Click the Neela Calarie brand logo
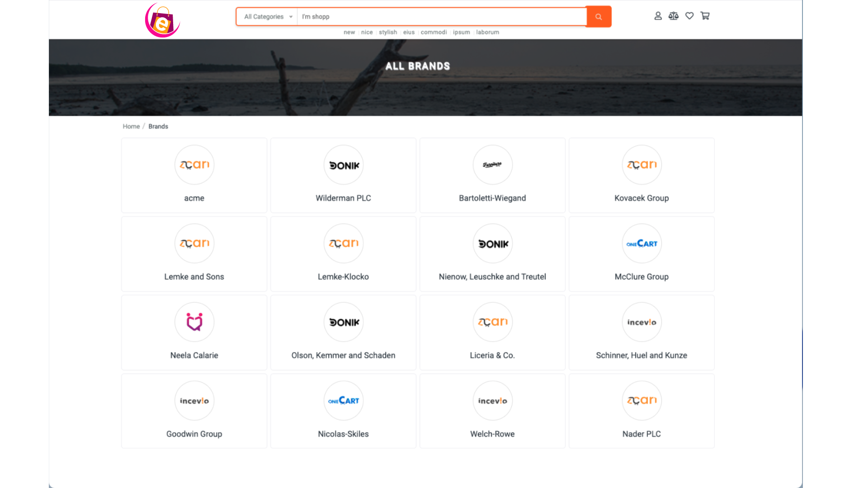868x488 pixels. pos(194,322)
